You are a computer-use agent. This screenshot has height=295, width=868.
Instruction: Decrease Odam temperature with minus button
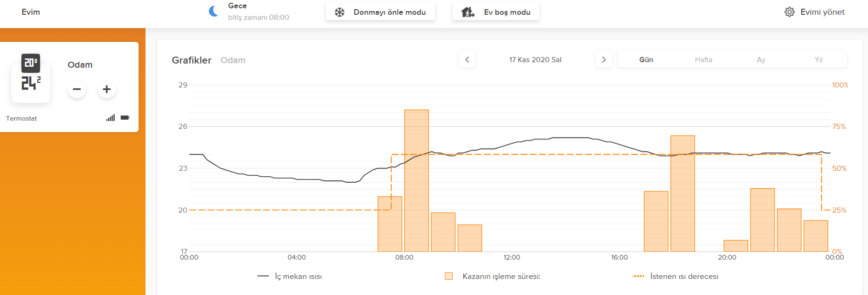point(77,89)
